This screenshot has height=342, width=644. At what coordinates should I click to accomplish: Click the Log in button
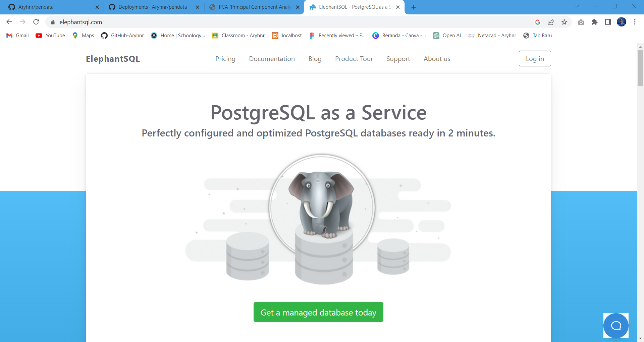[x=535, y=59]
